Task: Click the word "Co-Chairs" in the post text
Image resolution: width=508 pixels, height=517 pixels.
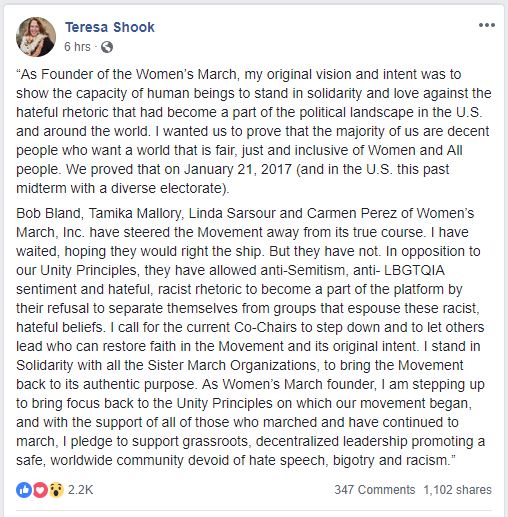Action: [265, 327]
